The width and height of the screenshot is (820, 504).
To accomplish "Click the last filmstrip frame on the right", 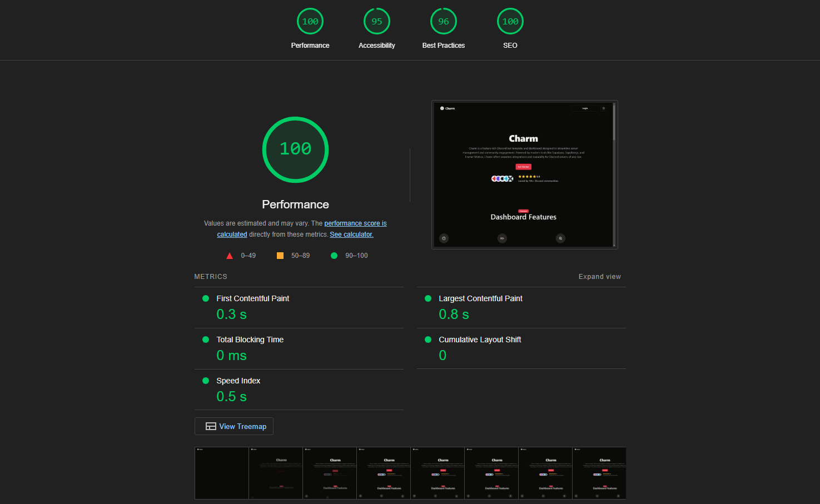I will click(x=599, y=473).
